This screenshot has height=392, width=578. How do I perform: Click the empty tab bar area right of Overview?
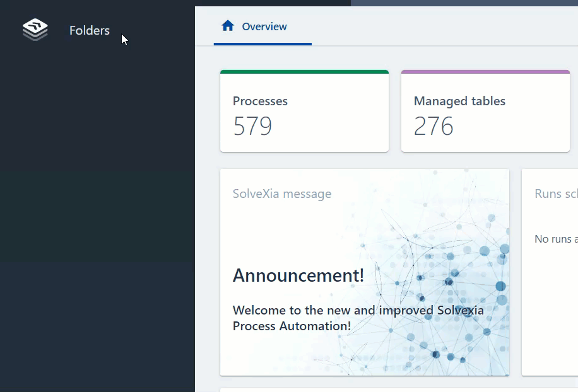pyautogui.click(x=442, y=26)
